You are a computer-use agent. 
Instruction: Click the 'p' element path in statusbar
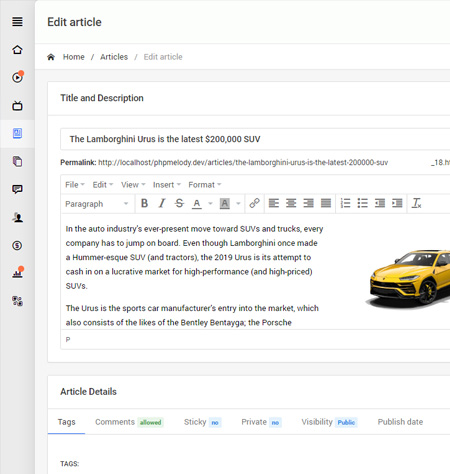coord(68,340)
